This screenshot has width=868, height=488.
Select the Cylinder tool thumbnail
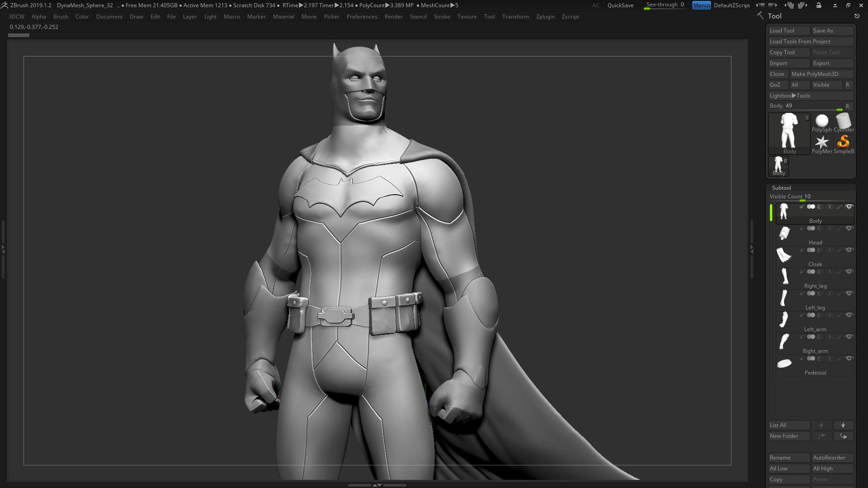tap(844, 123)
